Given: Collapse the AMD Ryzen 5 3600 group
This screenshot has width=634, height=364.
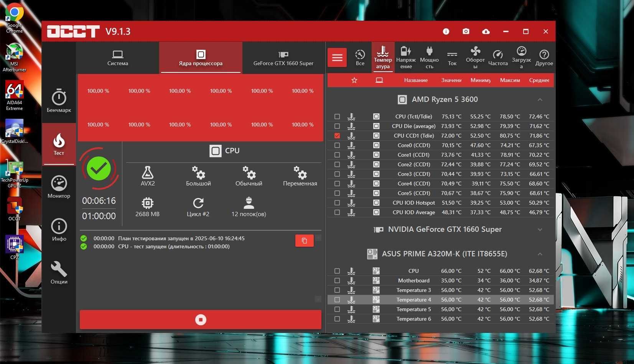Looking at the screenshot, I should [x=540, y=100].
